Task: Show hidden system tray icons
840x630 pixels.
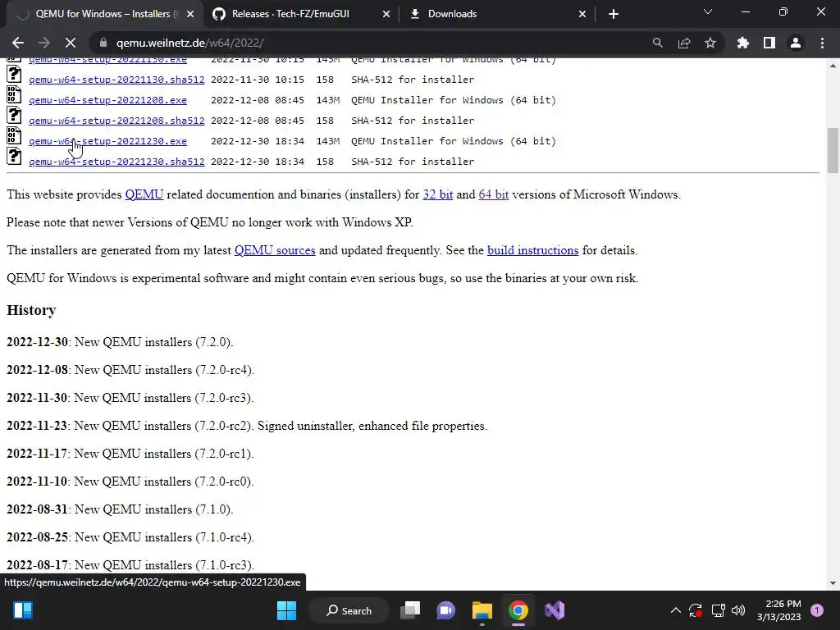Action: click(676, 610)
